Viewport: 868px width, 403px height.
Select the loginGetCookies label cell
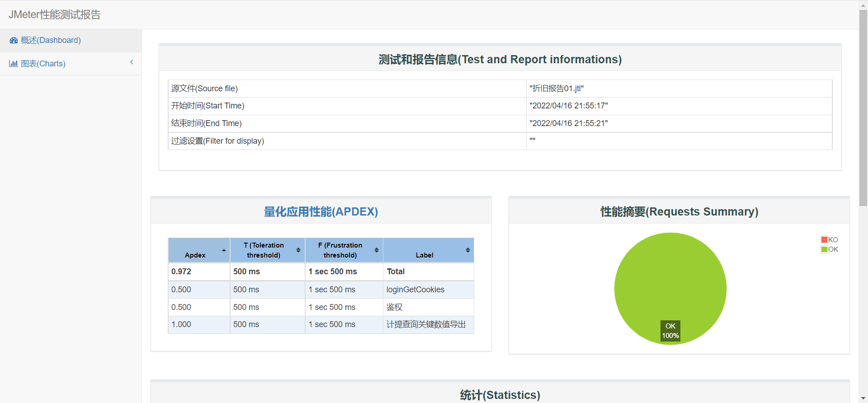428,290
